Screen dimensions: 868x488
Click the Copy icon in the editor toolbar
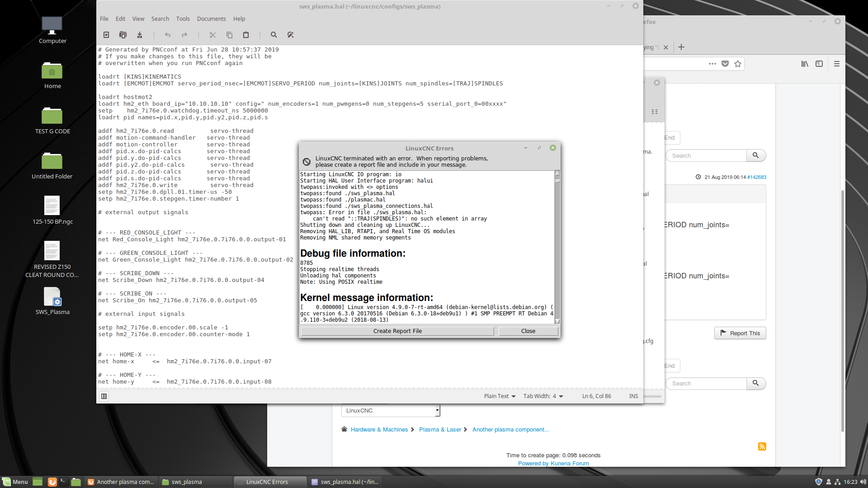(x=229, y=35)
